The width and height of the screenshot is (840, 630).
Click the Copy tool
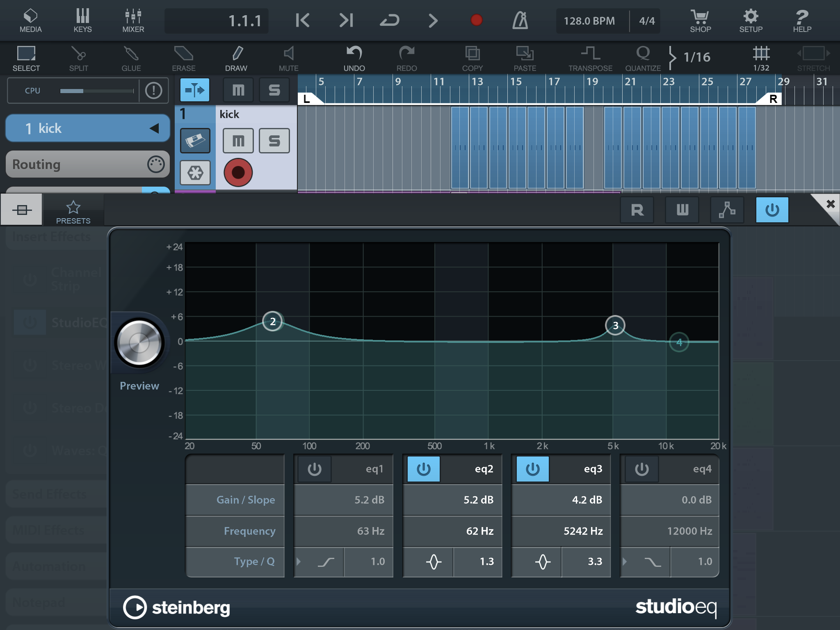472,58
